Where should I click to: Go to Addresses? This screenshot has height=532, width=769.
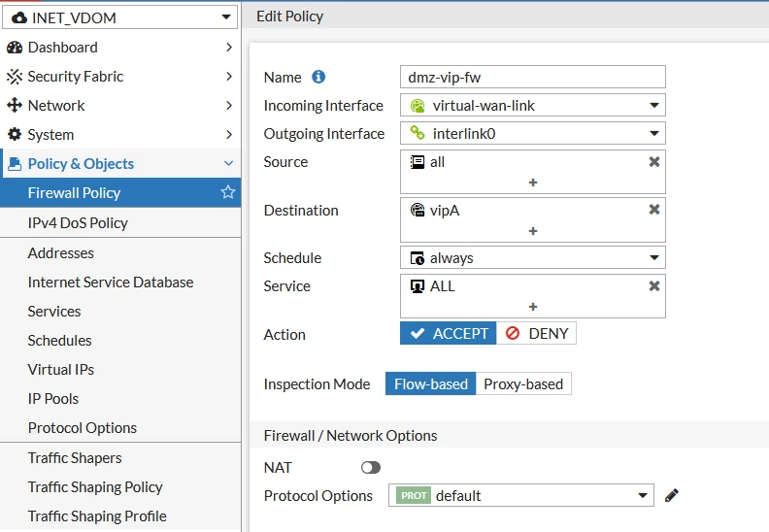pos(120,253)
